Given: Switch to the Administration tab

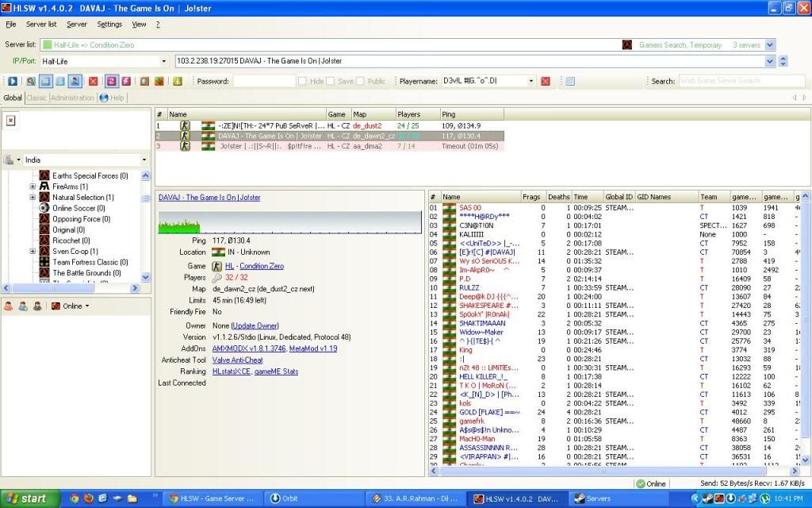Looking at the screenshot, I should point(72,98).
